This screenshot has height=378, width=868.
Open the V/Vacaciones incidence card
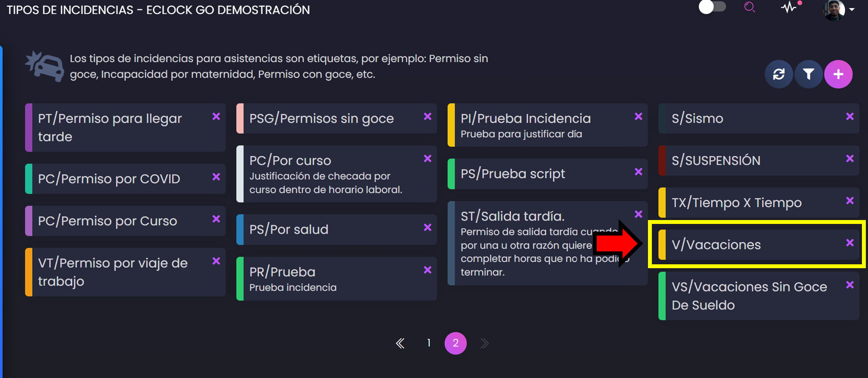point(738,245)
